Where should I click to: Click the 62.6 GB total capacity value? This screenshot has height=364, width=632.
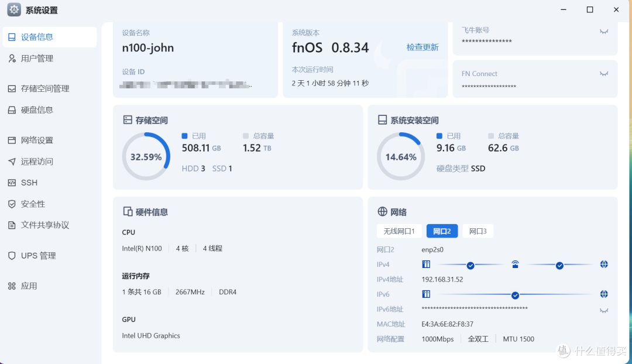pyautogui.click(x=503, y=148)
